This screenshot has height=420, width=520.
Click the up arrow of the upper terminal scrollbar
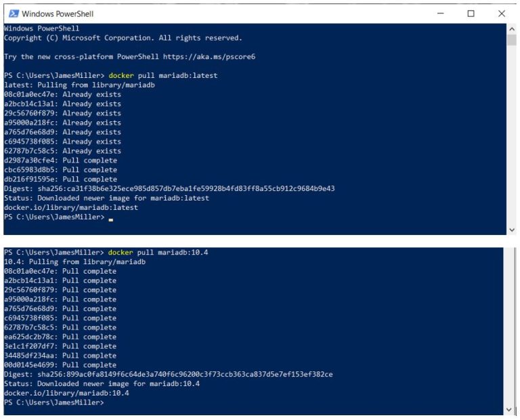(x=511, y=29)
